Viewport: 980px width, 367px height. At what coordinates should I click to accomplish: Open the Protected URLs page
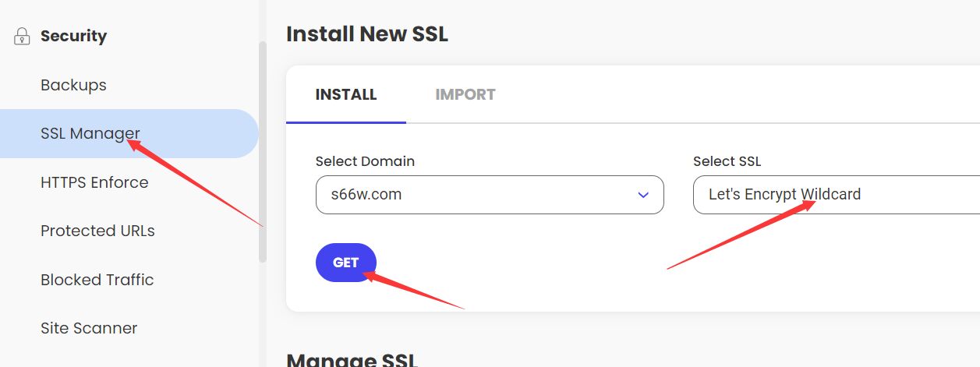[x=97, y=231]
